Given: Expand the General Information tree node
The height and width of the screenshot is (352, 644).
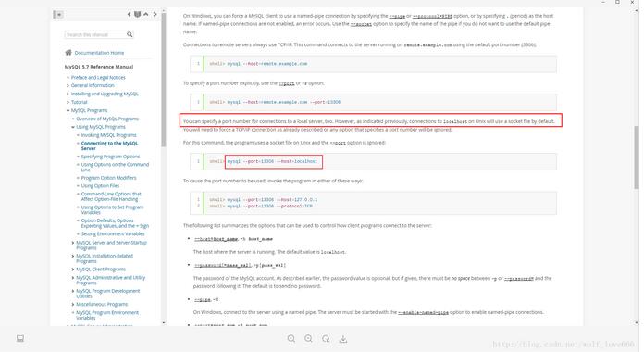Looking at the screenshot, I should tap(68, 85).
